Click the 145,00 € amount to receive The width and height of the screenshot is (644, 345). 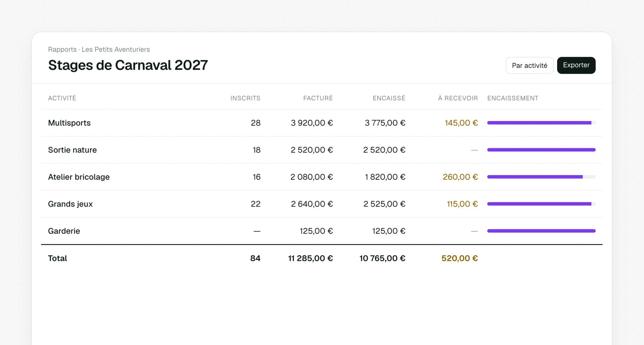461,123
